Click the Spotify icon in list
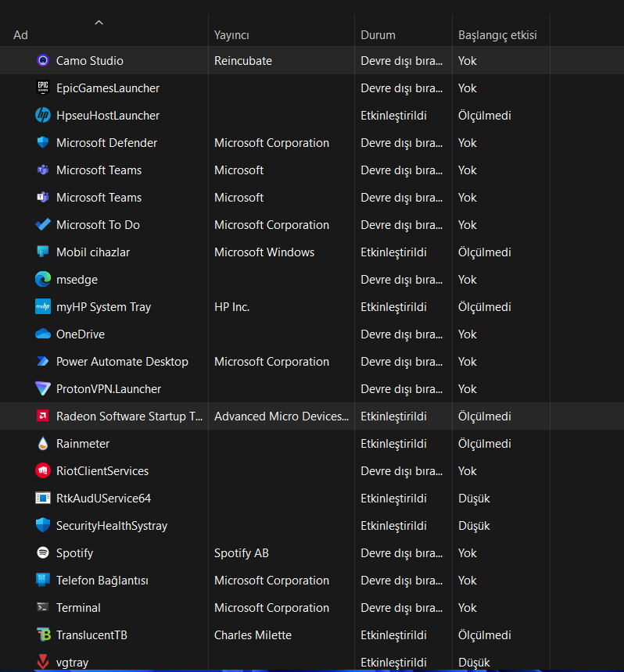Image resolution: width=624 pixels, height=672 pixels. click(x=43, y=553)
